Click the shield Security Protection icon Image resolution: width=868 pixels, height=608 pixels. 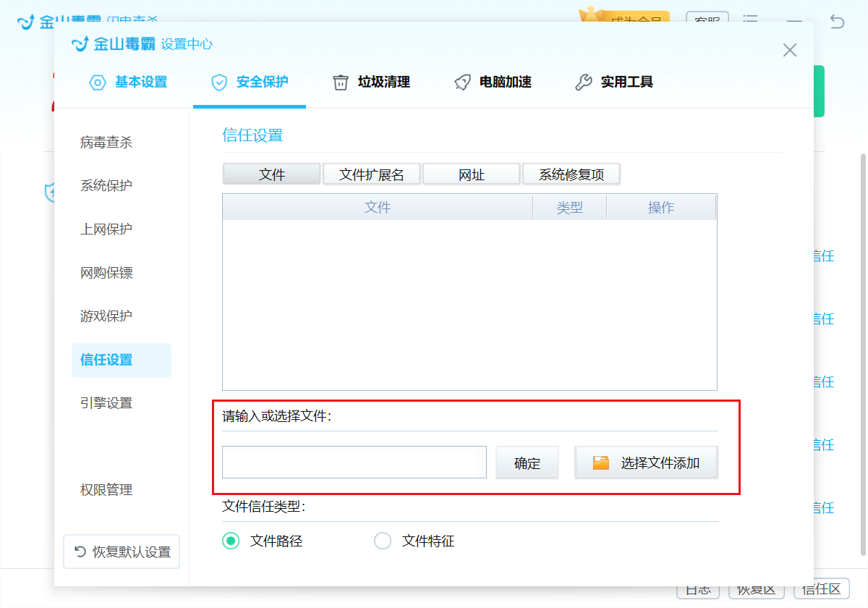[x=219, y=83]
